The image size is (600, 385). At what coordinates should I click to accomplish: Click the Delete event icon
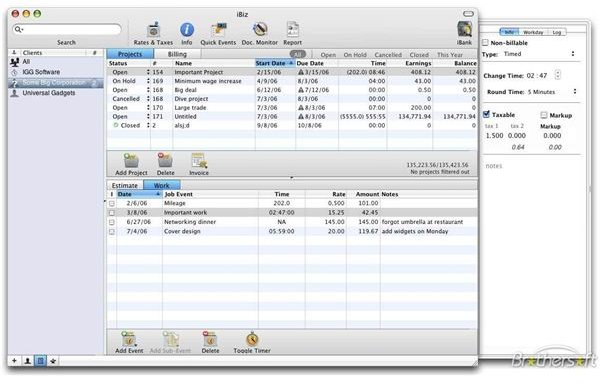coord(210,339)
